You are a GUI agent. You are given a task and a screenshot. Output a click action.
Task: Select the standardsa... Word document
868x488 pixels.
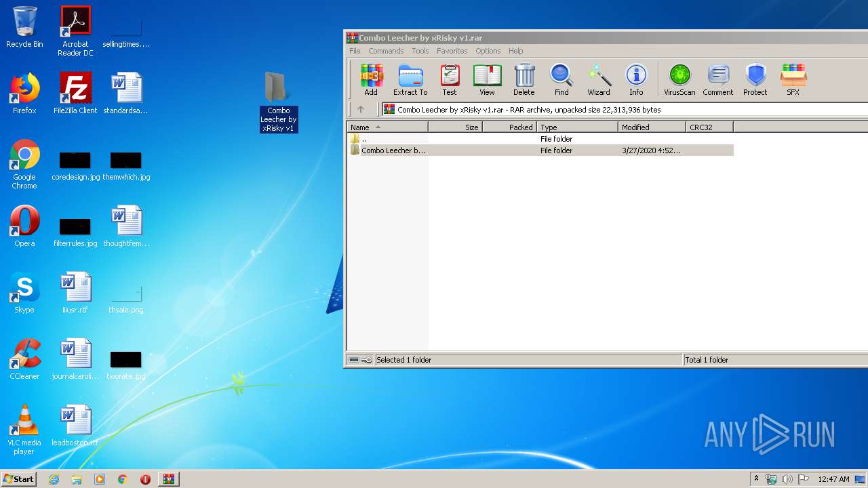(x=126, y=94)
